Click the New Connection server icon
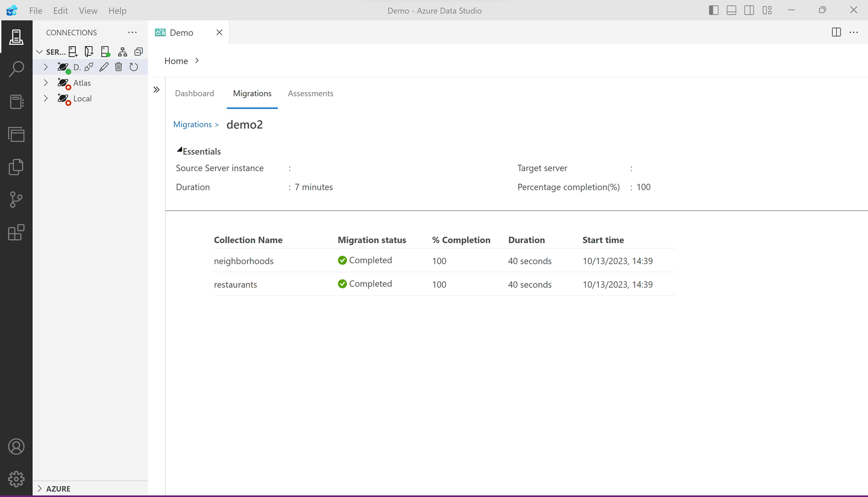The height and width of the screenshot is (497, 868). coord(73,52)
